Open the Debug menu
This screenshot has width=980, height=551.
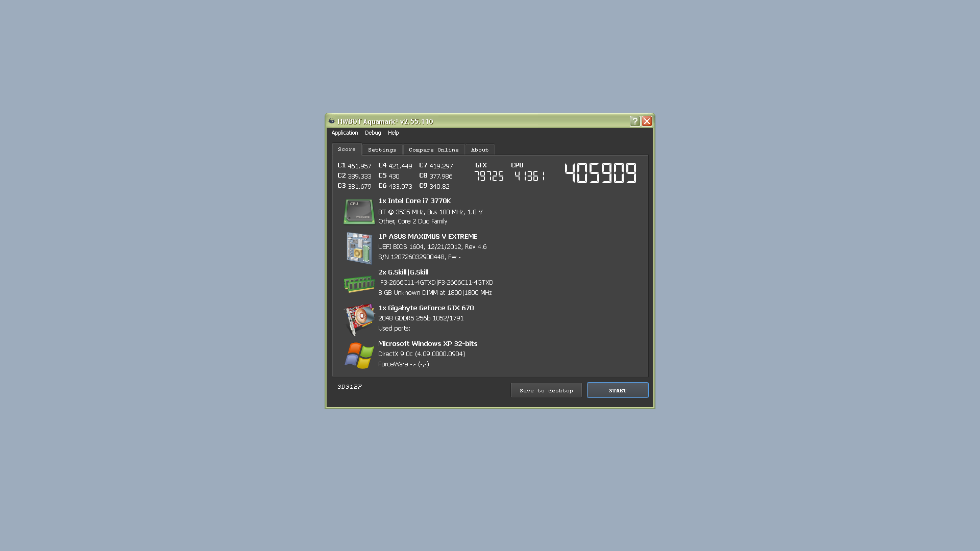[373, 133]
